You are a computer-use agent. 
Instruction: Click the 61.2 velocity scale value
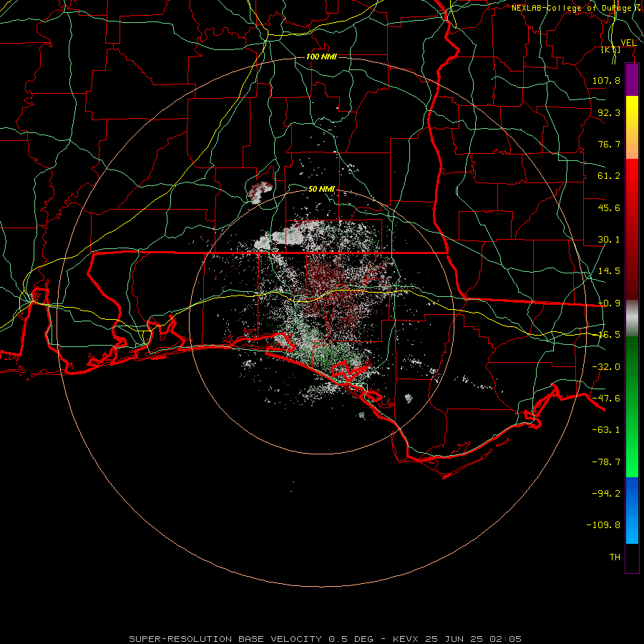609,176
